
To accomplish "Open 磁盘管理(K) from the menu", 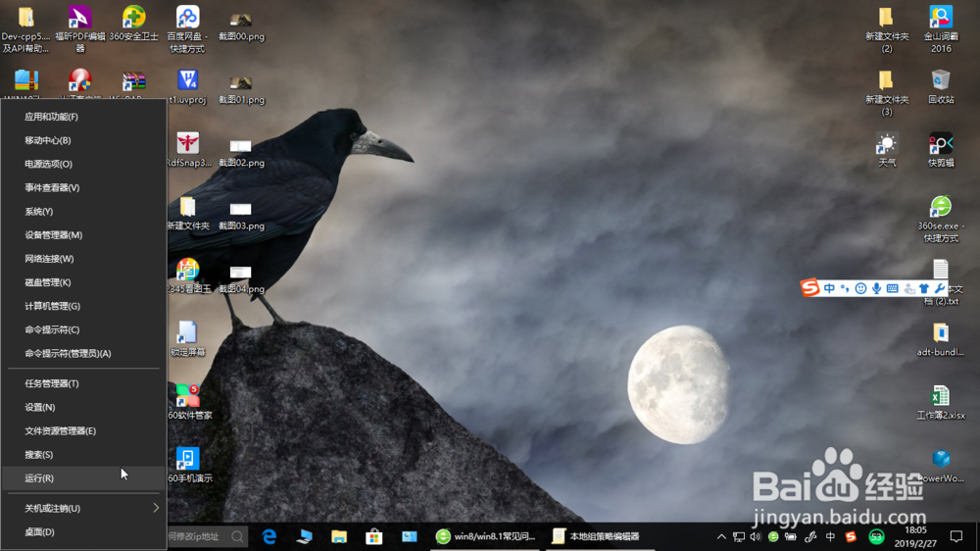I will point(83,282).
